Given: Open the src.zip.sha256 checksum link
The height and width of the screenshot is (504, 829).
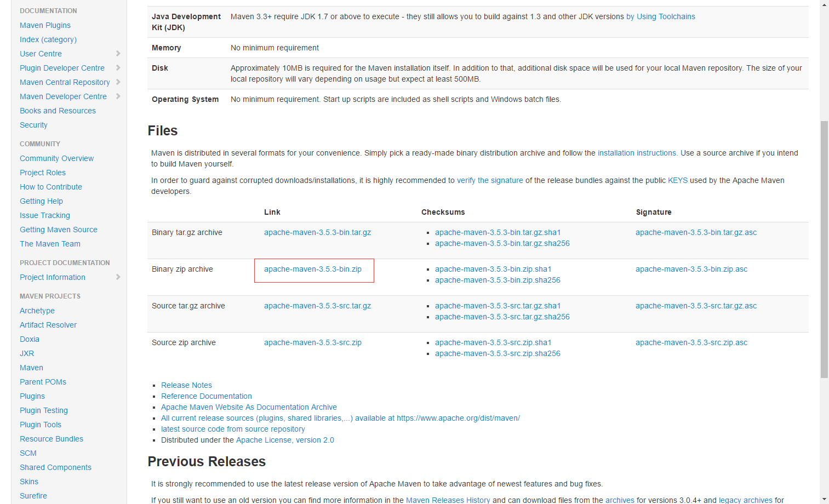Looking at the screenshot, I should click(x=498, y=353).
